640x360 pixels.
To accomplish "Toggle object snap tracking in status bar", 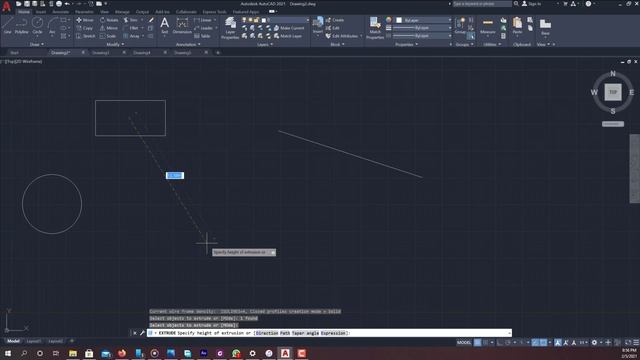I will tap(535, 342).
